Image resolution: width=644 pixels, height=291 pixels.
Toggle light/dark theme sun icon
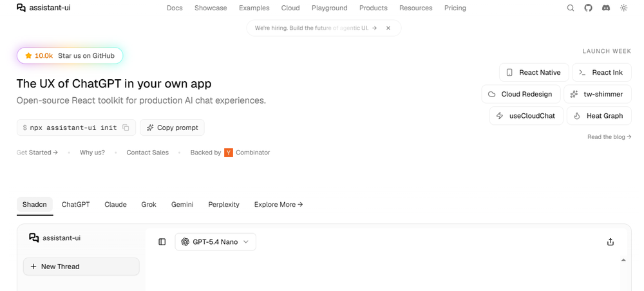tap(624, 8)
